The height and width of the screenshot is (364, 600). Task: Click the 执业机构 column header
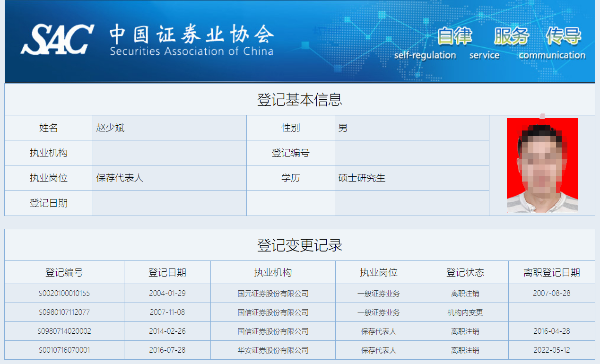tap(273, 272)
